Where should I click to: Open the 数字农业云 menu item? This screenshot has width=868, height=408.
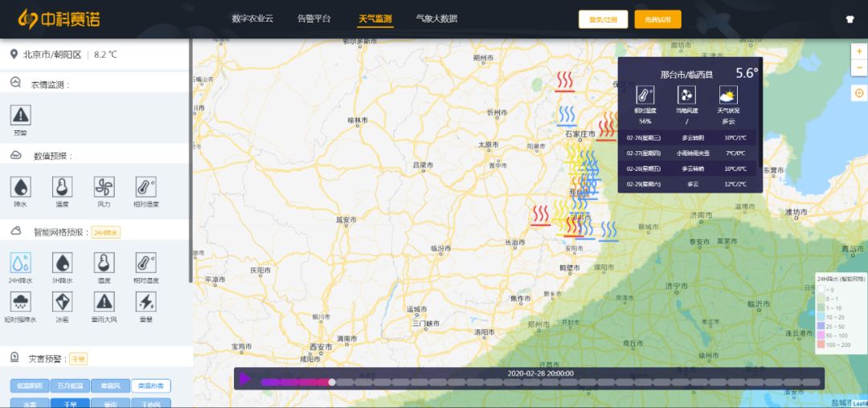point(252,18)
